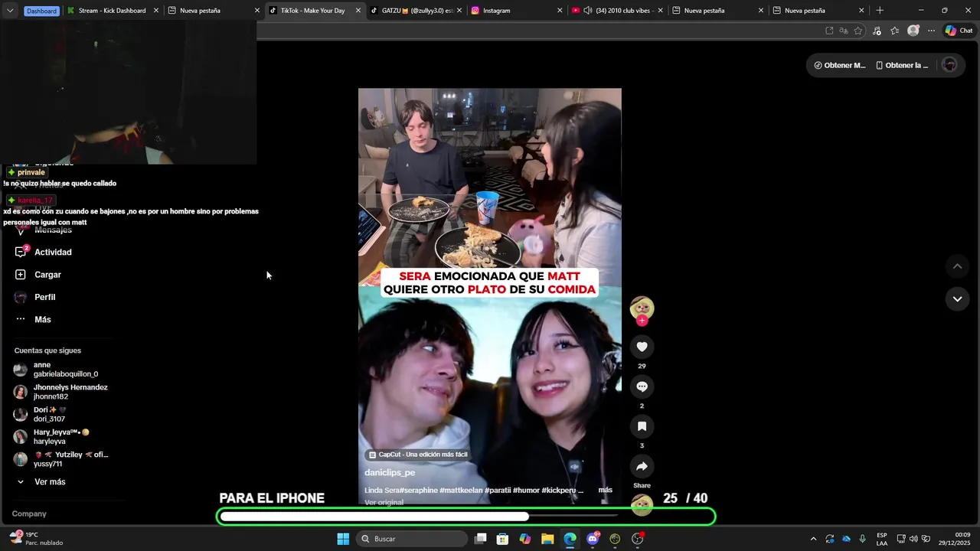
Task: Click daniclips_pe username on video
Action: tap(390, 472)
